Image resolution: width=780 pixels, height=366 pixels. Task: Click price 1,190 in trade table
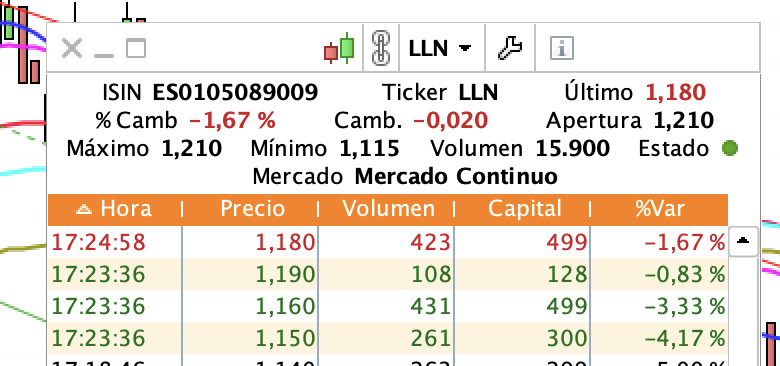click(286, 274)
